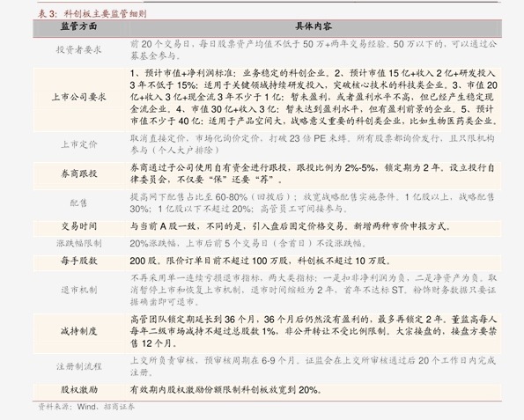The image size is (524, 420).
Task: Click the 每手股数 row label
Action: pyautogui.click(x=79, y=261)
